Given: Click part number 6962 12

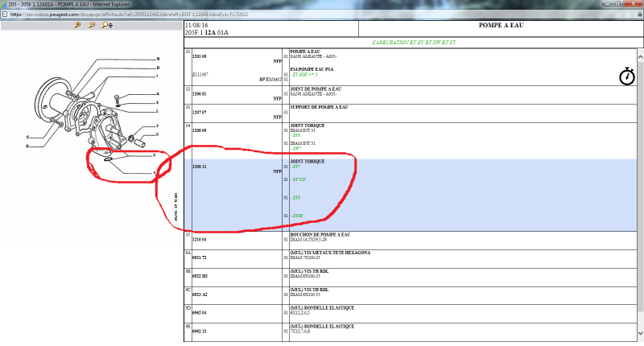Looking at the screenshot, I should click(200, 332).
